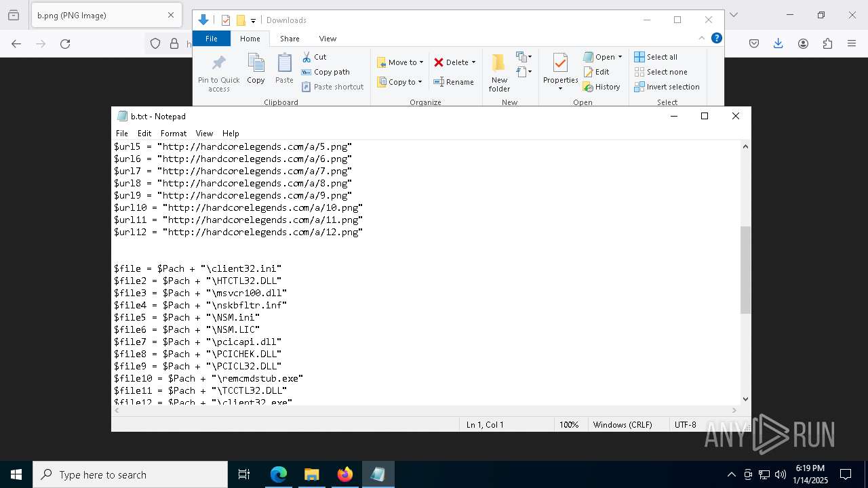Image resolution: width=868 pixels, height=488 pixels.
Task: Go back in Firefox
Action: 16,43
